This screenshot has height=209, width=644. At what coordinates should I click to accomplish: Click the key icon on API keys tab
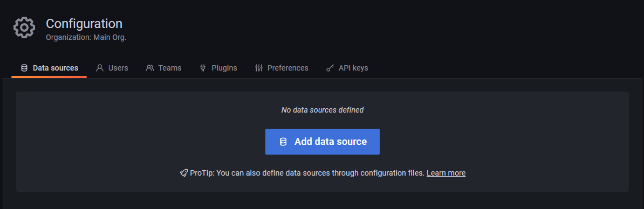tap(330, 68)
